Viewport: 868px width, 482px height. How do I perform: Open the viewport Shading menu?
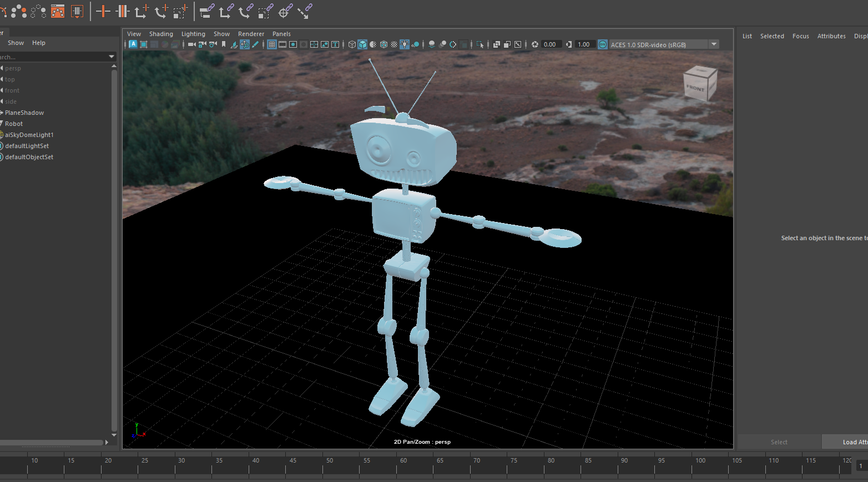tap(161, 34)
